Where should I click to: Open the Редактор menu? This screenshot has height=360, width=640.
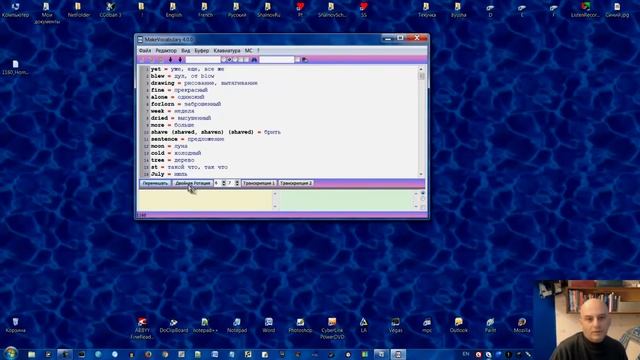[166, 51]
